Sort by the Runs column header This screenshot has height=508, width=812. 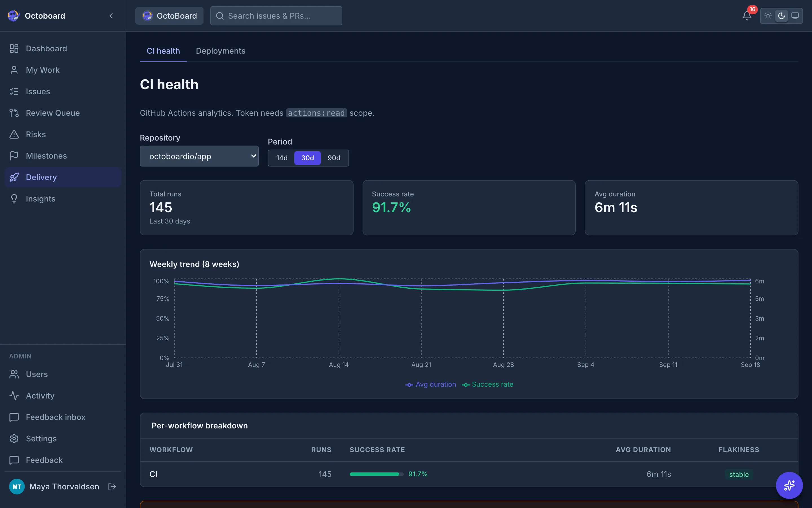click(x=321, y=450)
